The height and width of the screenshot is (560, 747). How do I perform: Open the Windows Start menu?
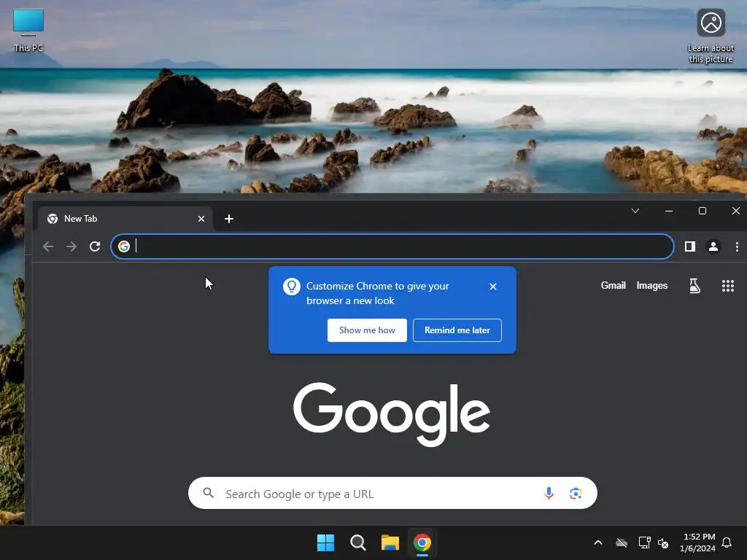tap(326, 542)
